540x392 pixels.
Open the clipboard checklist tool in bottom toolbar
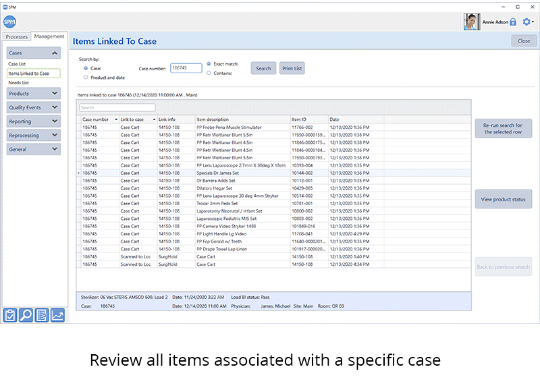[x=9, y=315]
